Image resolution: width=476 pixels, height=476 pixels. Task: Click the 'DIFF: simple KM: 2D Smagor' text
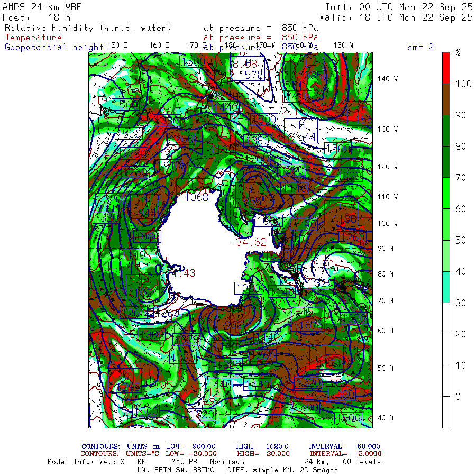[x=282, y=470]
